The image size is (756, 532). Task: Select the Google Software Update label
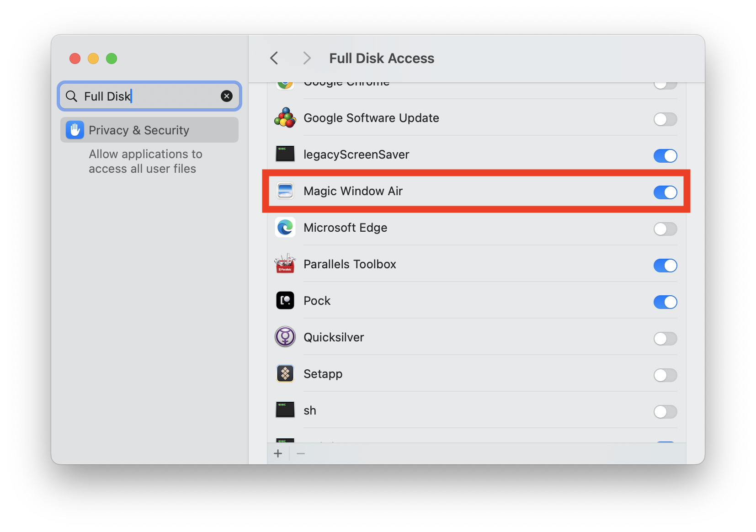[371, 118]
